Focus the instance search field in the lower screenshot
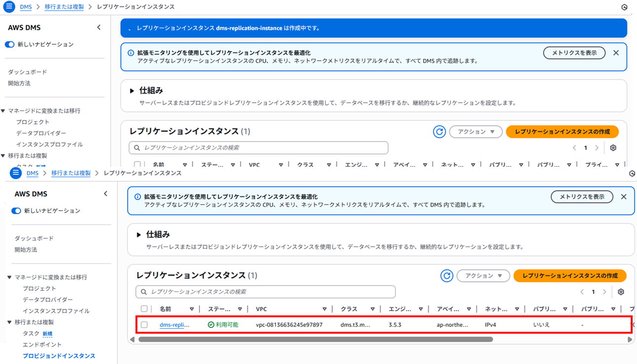Viewport: 637px width, 364px height. (266, 292)
